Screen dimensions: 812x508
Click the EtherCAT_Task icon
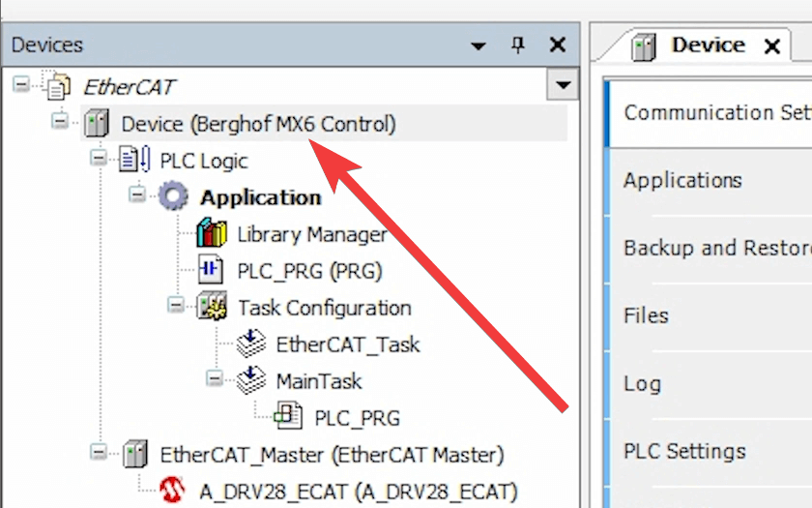tap(251, 344)
